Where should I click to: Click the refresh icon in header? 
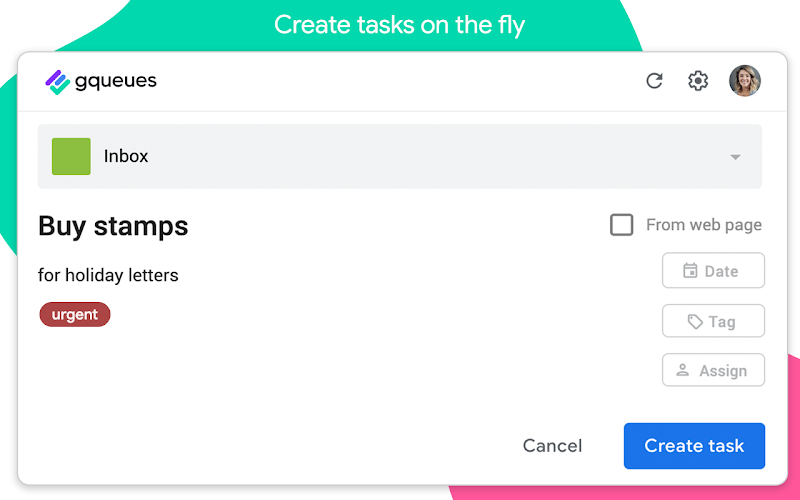click(654, 81)
